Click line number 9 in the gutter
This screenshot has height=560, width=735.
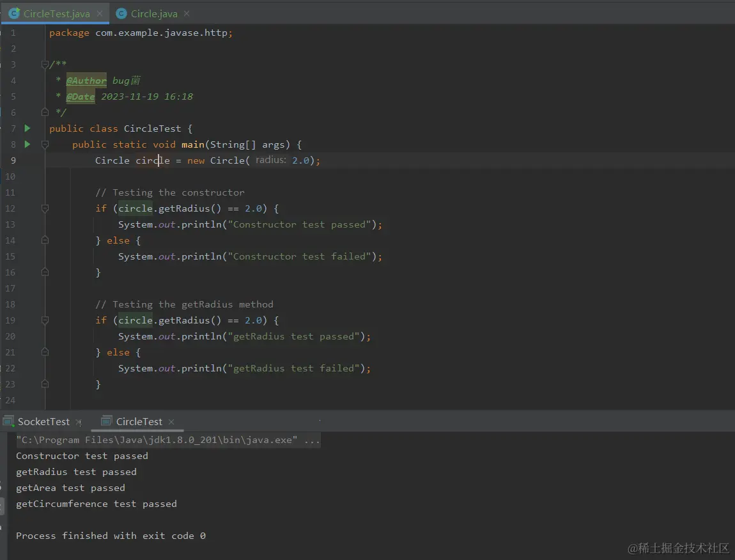pyautogui.click(x=13, y=160)
